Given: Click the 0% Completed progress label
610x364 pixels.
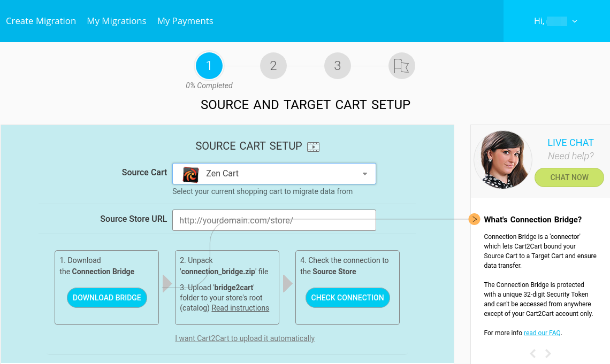Looking at the screenshot, I should [209, 86].
